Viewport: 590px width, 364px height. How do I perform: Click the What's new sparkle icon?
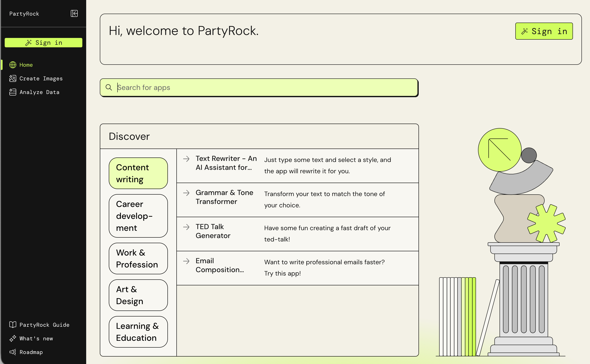click(x=13, y=338)
